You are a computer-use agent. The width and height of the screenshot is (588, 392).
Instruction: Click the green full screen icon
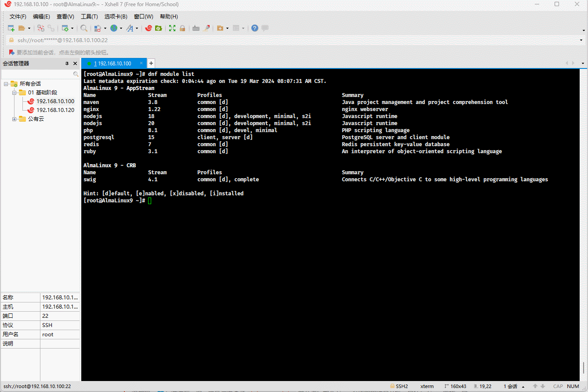tap(172, 28)
